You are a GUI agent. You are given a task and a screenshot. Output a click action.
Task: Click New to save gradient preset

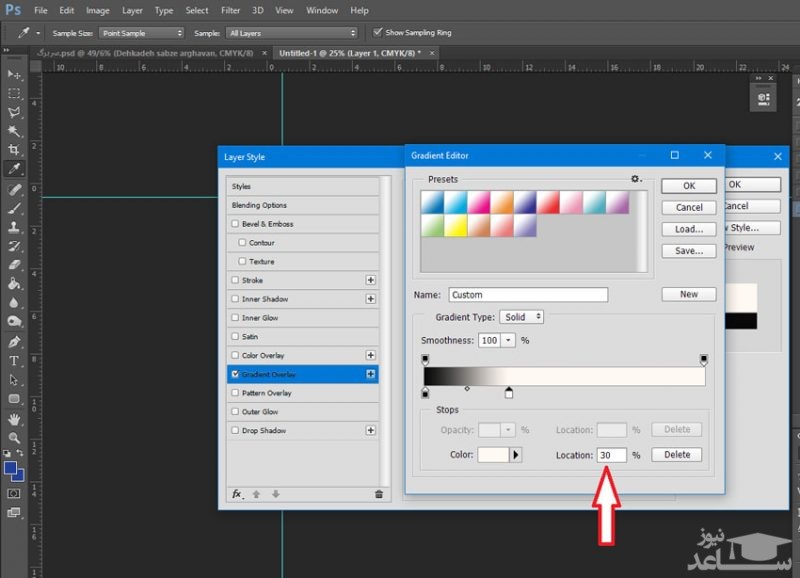click(688, 294)
